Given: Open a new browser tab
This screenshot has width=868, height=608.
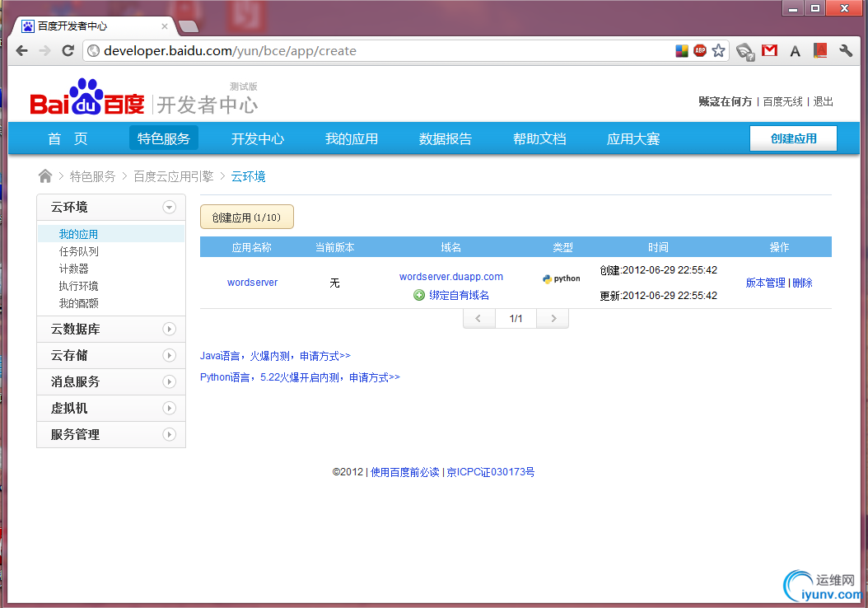Looking at the screenshot, I should [x=189, y=26].
